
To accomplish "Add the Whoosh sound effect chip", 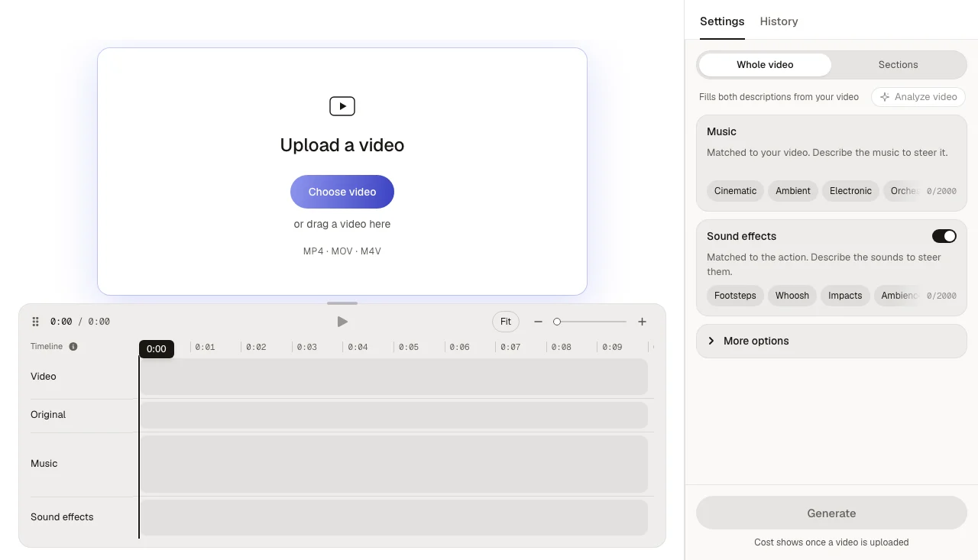I will (x=792, y=296).
